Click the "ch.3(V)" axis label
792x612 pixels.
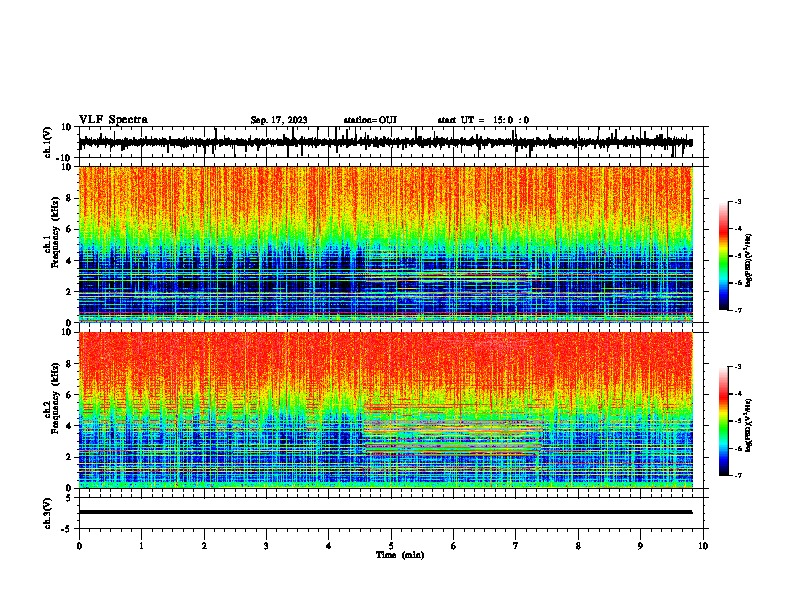point(48,513)
